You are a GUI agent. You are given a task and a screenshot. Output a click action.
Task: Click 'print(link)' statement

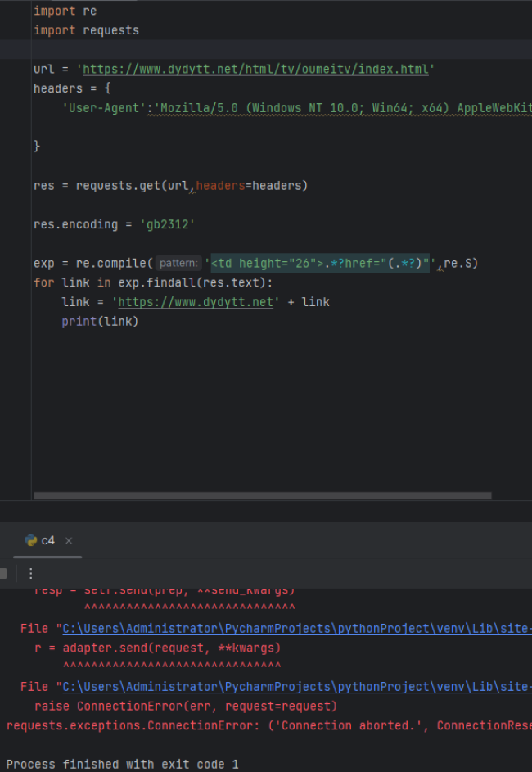[100, 322]
